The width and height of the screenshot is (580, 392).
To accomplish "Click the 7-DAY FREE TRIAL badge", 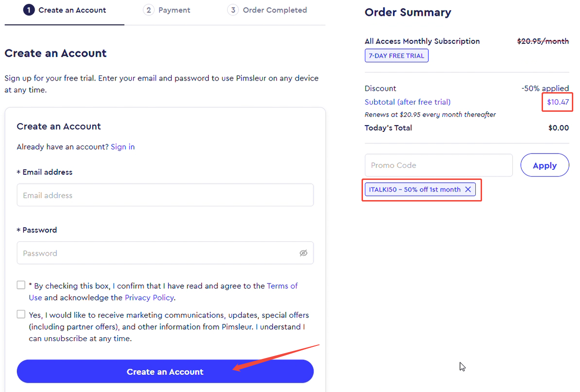I will point(397,56).
